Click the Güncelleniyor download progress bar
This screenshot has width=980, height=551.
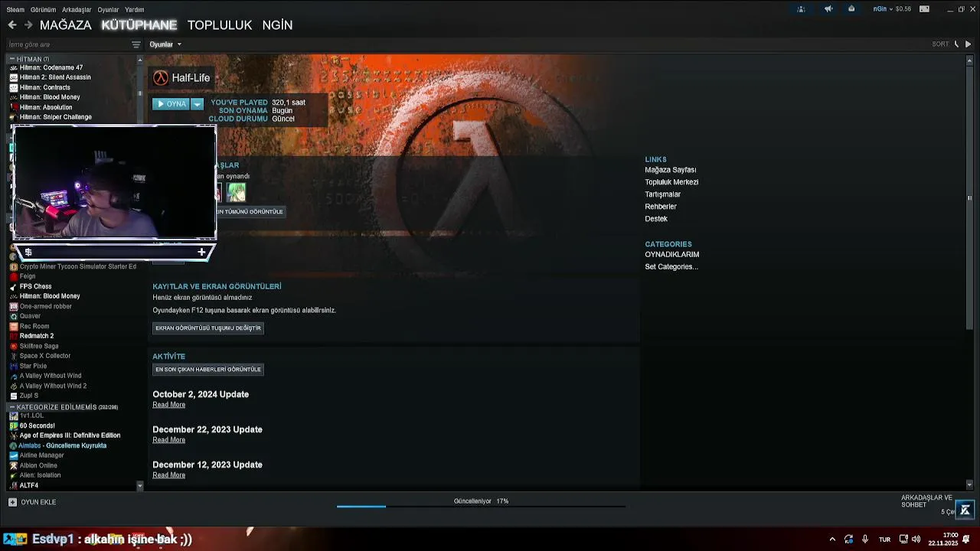pyautogui.click(x=481, y=505)
